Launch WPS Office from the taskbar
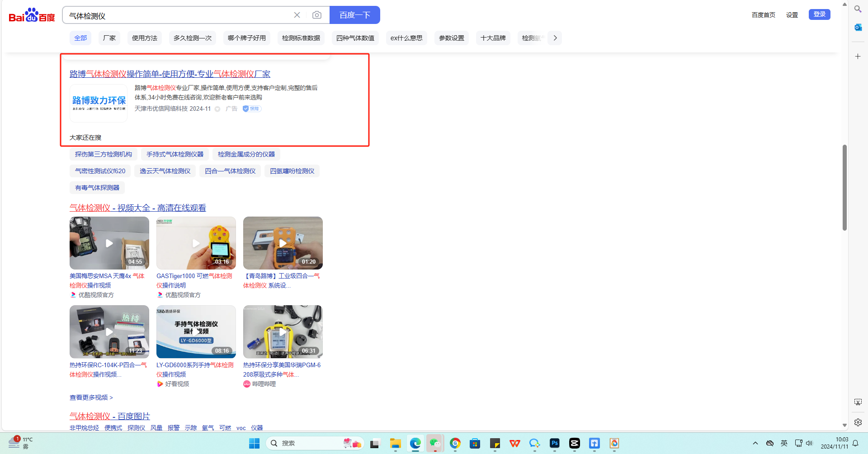Viewport: 868px width, 454px height. point(514,443)
